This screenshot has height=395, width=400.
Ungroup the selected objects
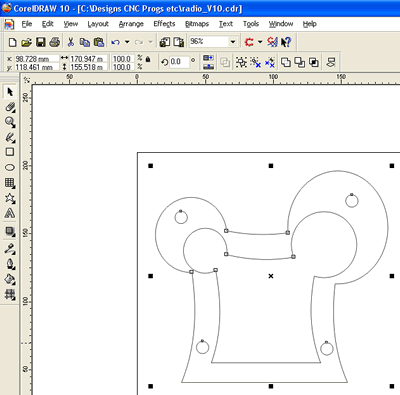point(256,62)
